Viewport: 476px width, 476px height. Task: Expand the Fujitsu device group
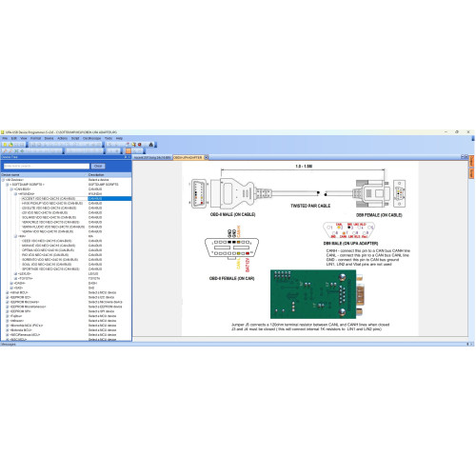click(8, 316)
